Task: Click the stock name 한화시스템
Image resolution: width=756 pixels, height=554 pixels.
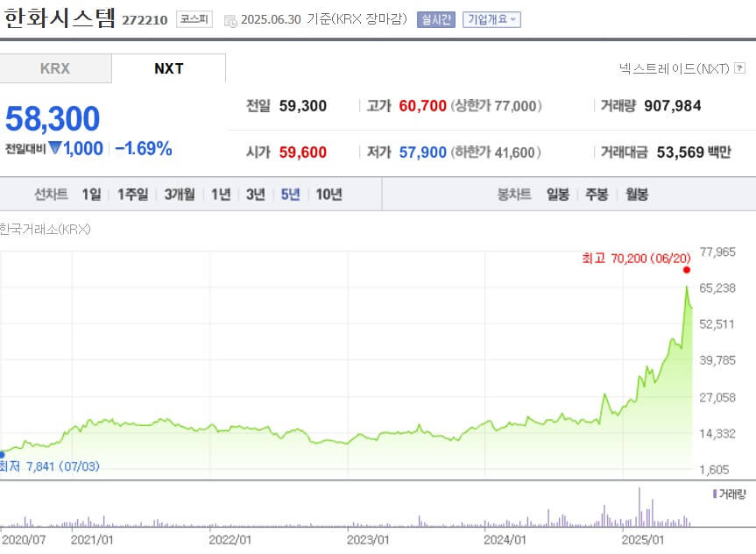Action: coord(60,18)
